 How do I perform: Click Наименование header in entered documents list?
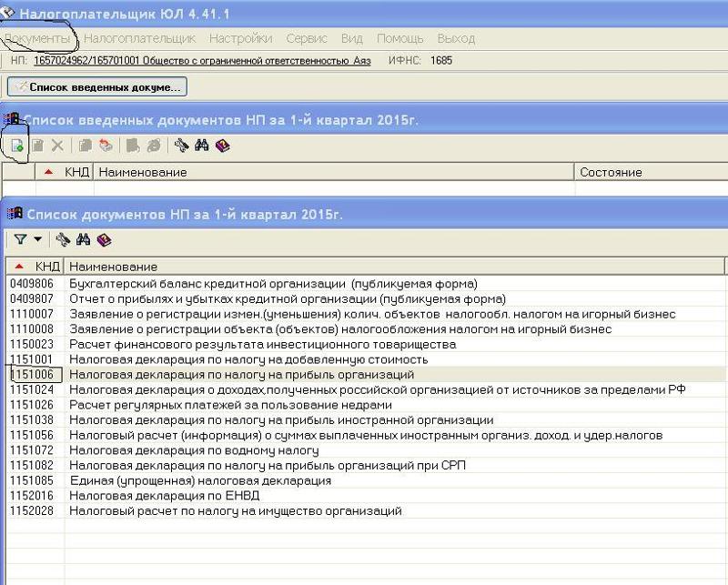point(334,172)
